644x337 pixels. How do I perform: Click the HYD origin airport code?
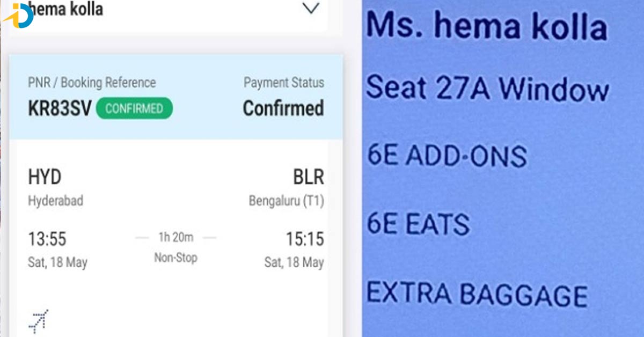pyautogui.click(x=45, y=177)
